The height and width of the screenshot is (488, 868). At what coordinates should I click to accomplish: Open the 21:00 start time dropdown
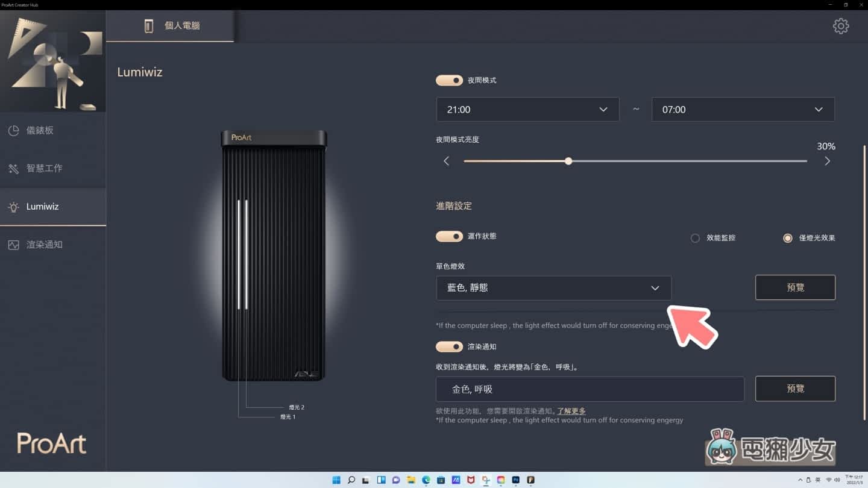527,110
